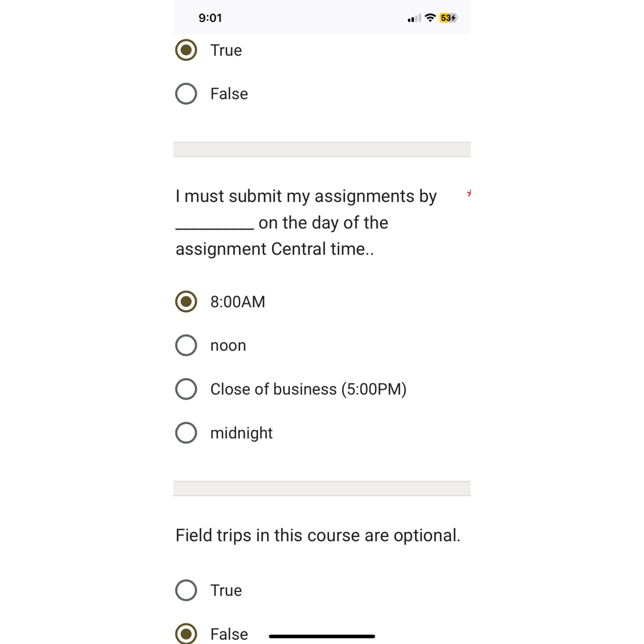This screenshot has height=644, width=644.
Task: Tap the 'midnight' option label
Action: pos(241,433)
